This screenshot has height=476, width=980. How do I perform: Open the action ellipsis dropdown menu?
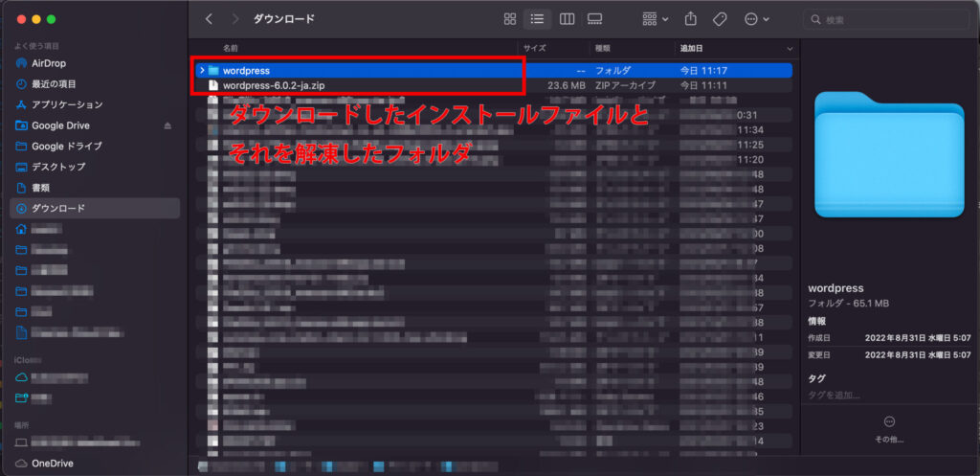(756, 19)
